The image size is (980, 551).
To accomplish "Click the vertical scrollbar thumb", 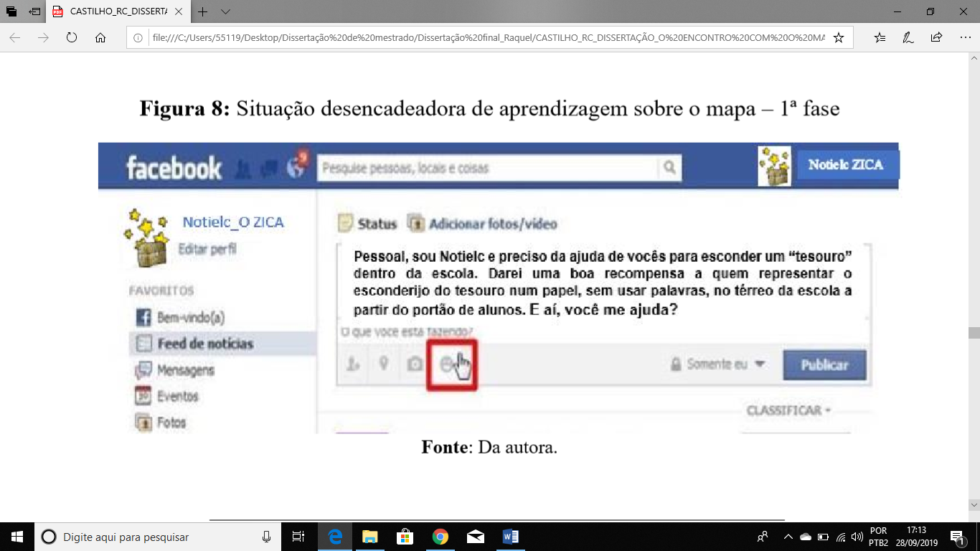I will pos(974,333).
